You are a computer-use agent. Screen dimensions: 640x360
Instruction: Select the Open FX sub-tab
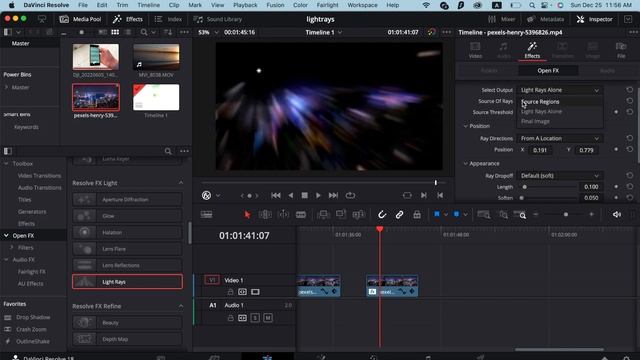(x=548, y=71)
